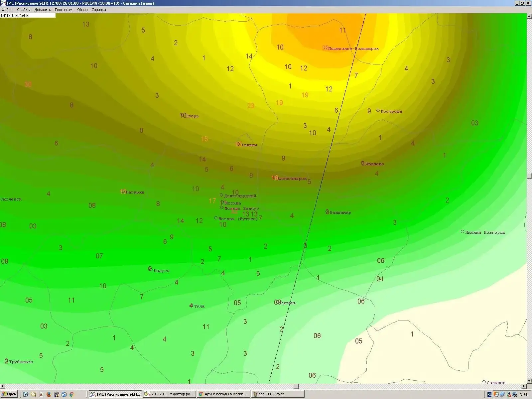Launch Internet Explorer from quick launch
532x399 pixels.
pyautogui.click(x=26, y=394)
